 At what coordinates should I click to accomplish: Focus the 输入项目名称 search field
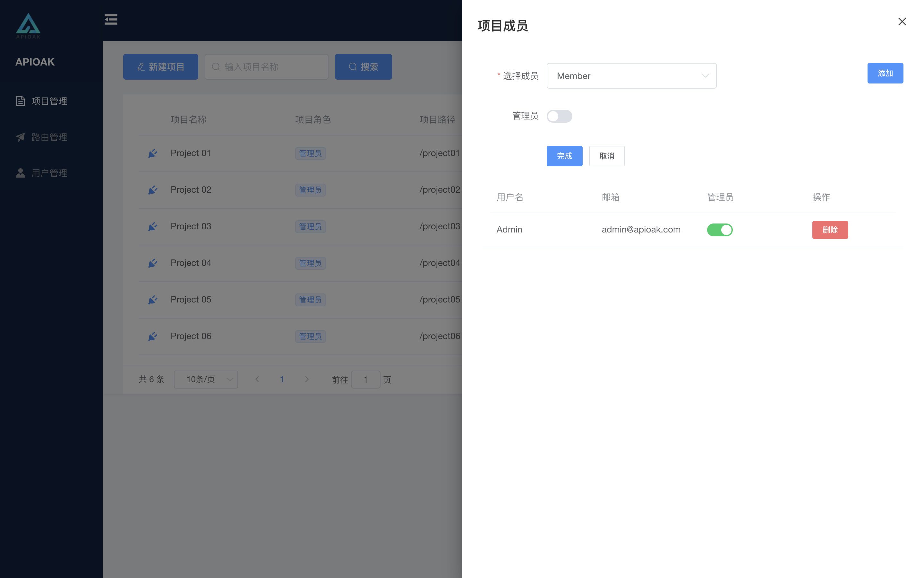266,66
